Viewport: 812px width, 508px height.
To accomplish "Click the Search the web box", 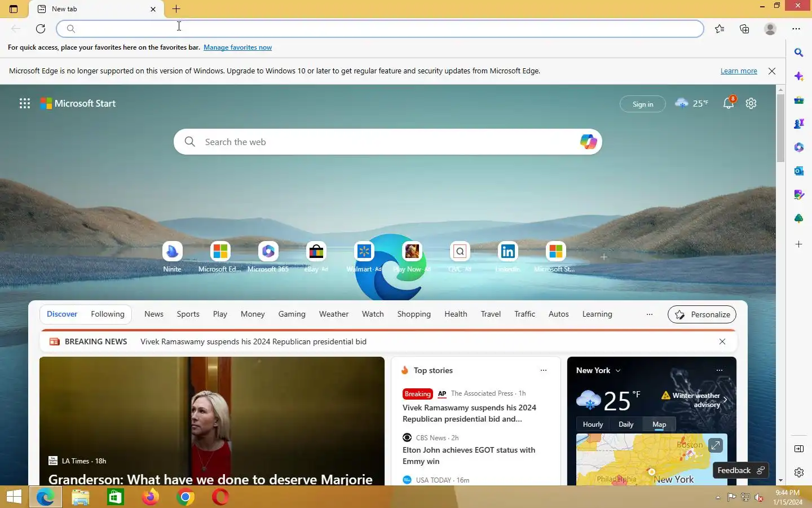I will (x=388, y=142).
